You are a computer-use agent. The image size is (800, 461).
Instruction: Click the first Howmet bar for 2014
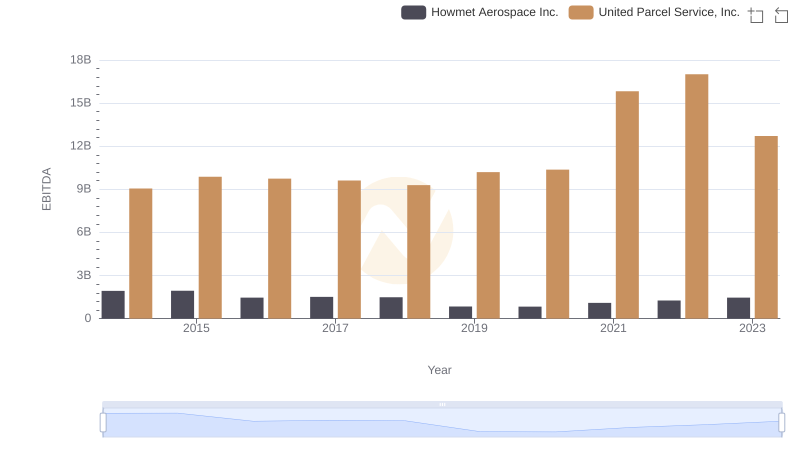coord(113,305)
